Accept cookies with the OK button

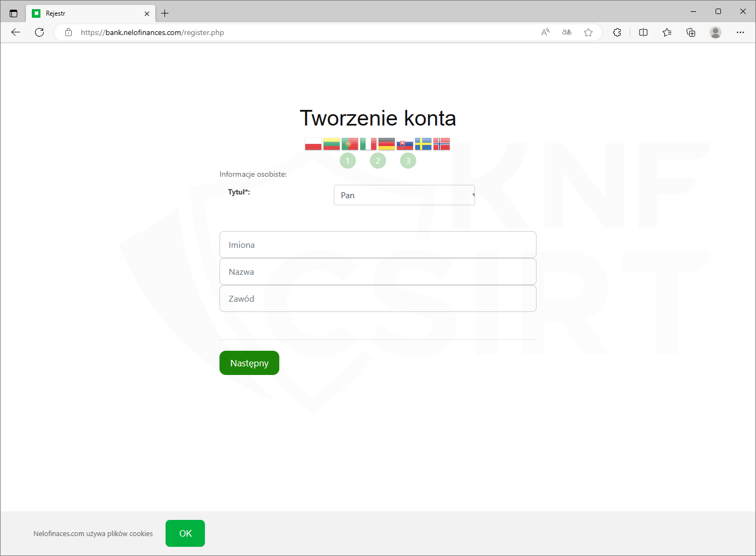pos(185,533)
